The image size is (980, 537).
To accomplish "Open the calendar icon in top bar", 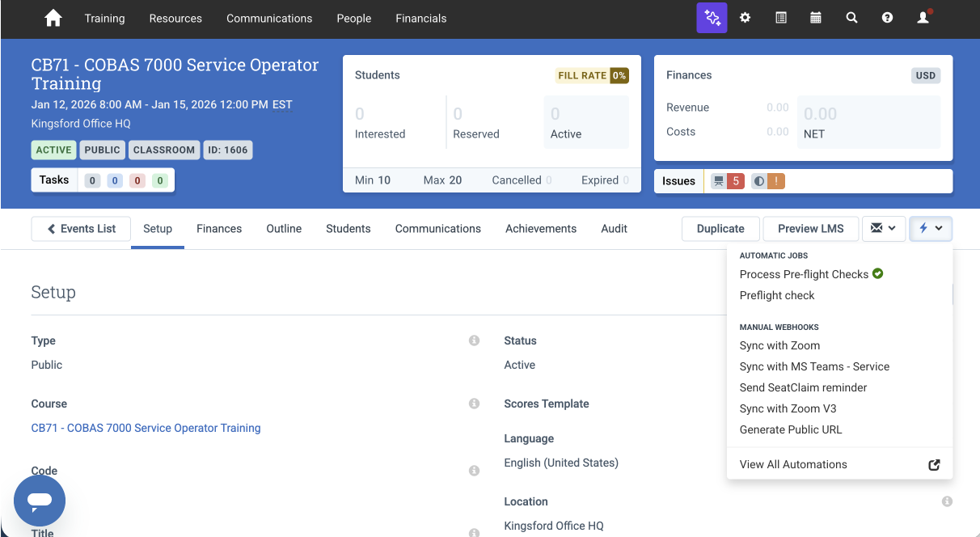I will (x=816, y=18).
